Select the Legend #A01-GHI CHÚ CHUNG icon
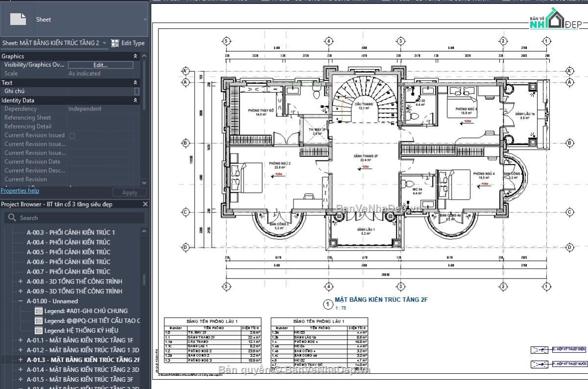The height and width of the screenshot is (389, 588). tap(39, 311)
